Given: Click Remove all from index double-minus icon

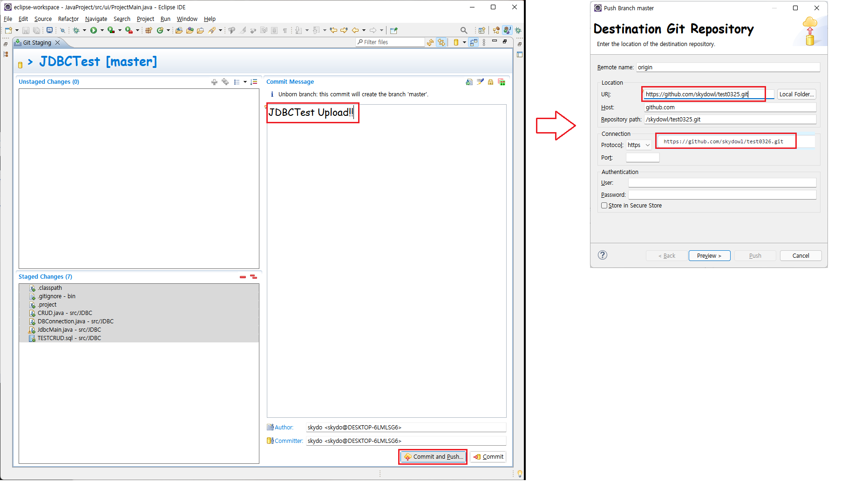Looking at the screenshot, I should tap(253, 277).
